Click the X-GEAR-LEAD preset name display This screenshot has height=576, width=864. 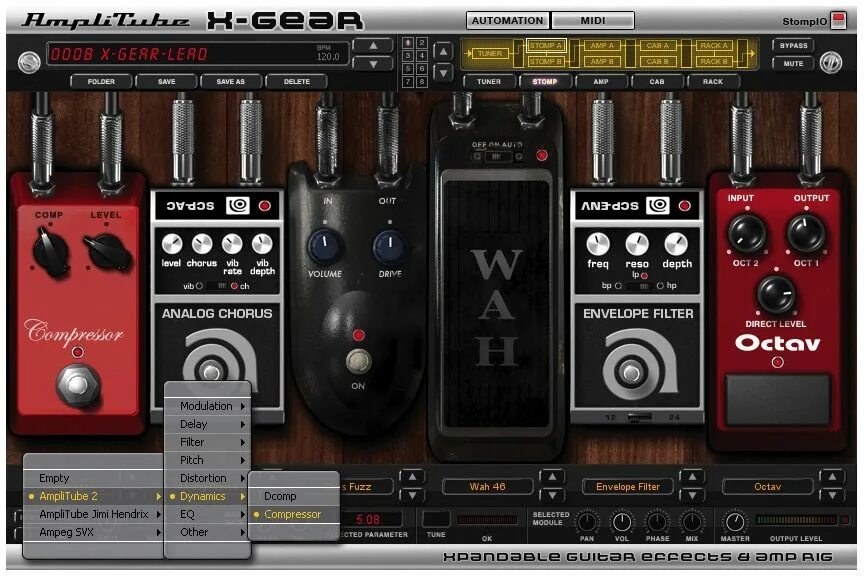pos(129,54)
